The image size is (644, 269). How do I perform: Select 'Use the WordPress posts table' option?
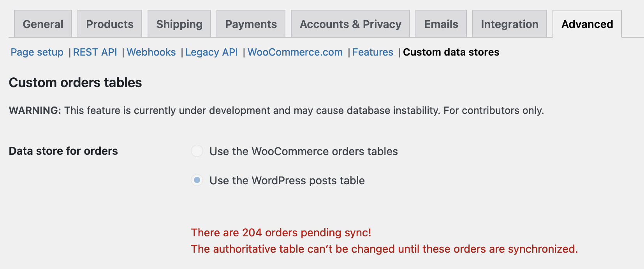click(287, 180)
